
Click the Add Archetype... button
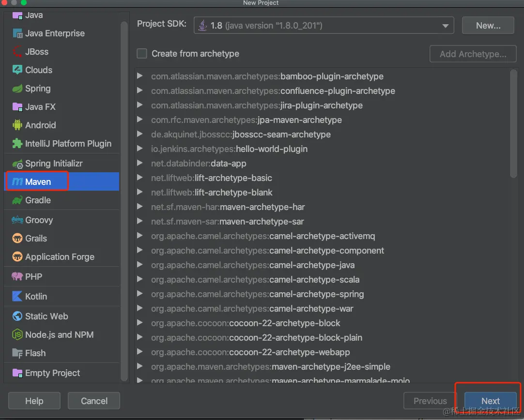click(473, 54)
